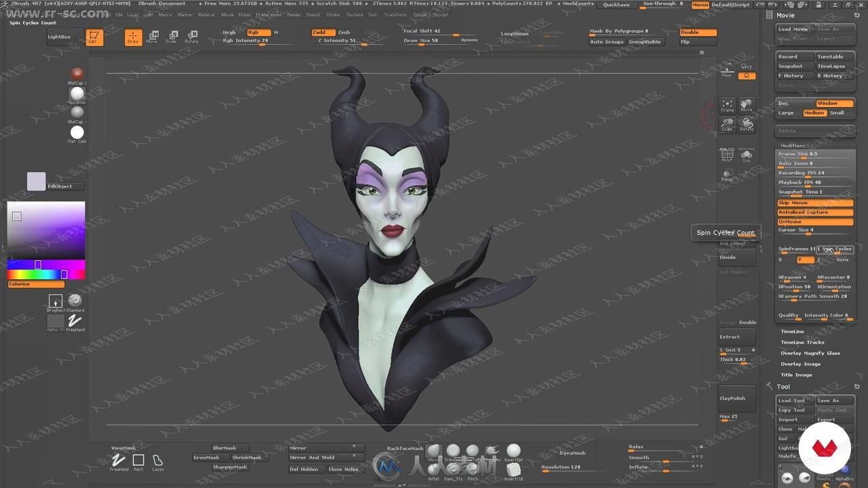Image resolution: width=868 pixels, height=488 pixels.
Task: Click the Turntable button
Action: [x=834, y=57]
